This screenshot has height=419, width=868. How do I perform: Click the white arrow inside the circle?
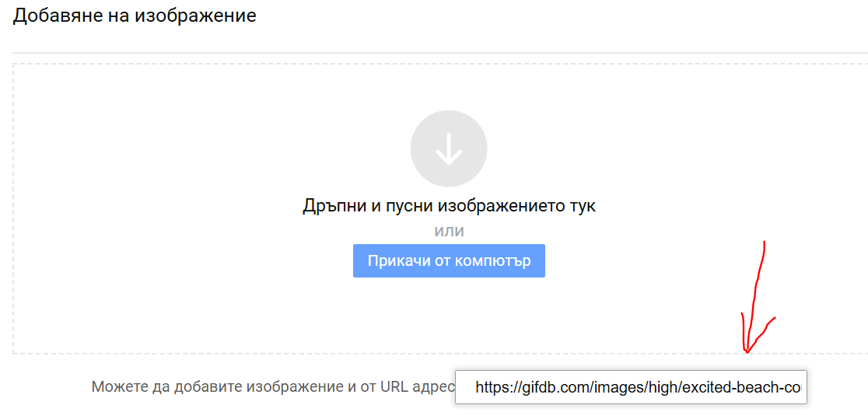coord(449,148)
